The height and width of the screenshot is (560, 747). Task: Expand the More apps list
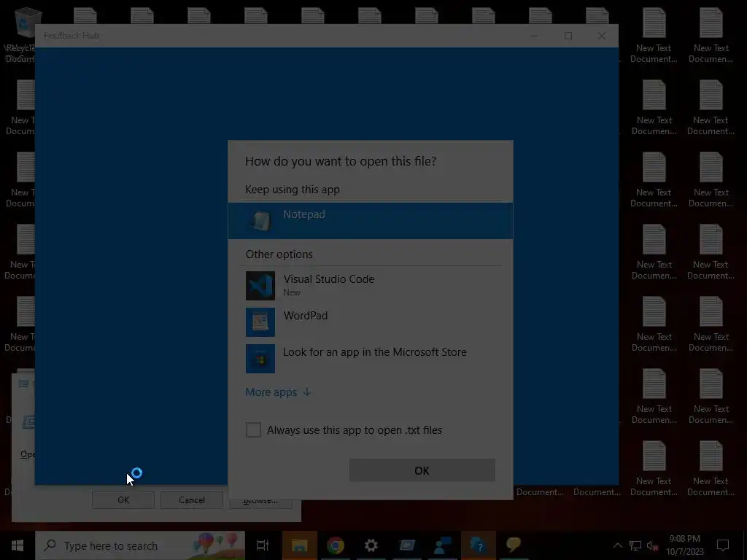[x=278, y=392]
